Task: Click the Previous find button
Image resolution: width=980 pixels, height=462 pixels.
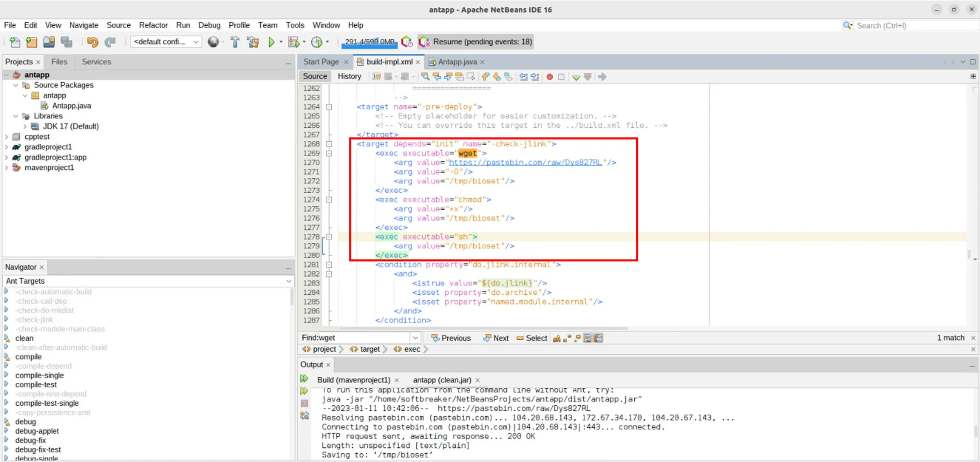Action: point(451,338)
